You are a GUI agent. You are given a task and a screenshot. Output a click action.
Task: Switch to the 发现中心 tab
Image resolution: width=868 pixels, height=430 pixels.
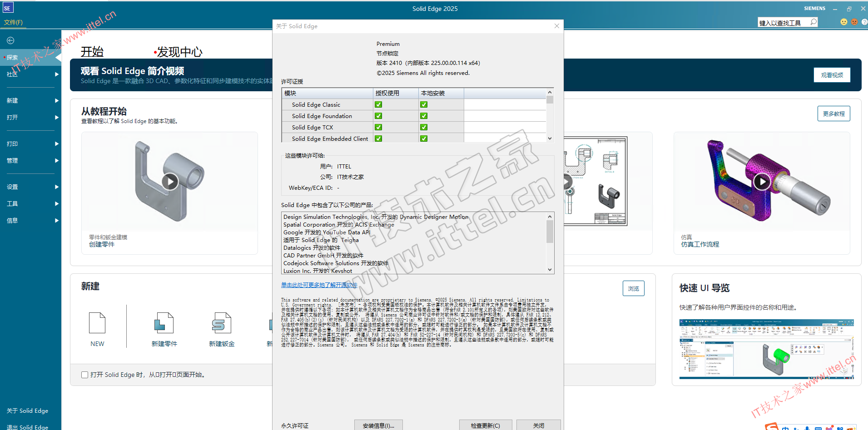pos(179,52)
